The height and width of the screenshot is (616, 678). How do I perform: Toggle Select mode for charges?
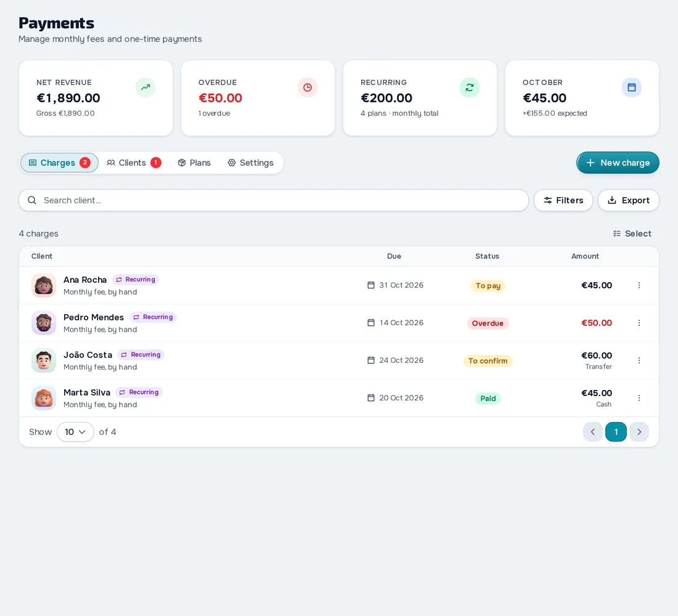632,233
